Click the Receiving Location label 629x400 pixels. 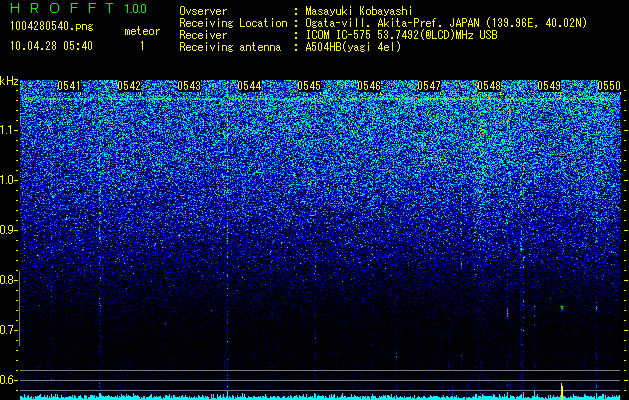click(233, 23)
